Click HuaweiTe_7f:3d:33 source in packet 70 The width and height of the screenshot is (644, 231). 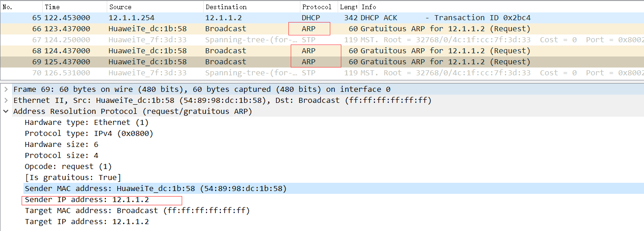148,73
